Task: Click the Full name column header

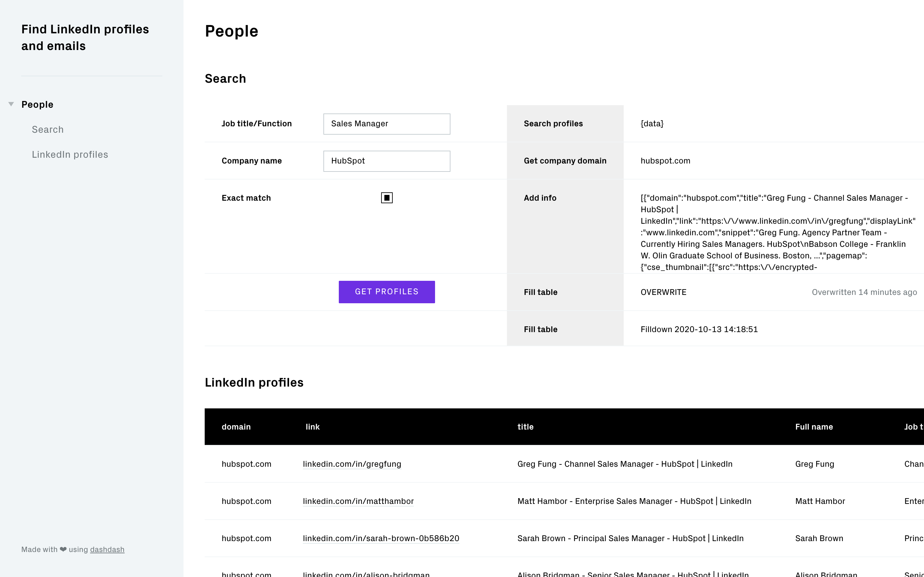Action: click(814, 427)
